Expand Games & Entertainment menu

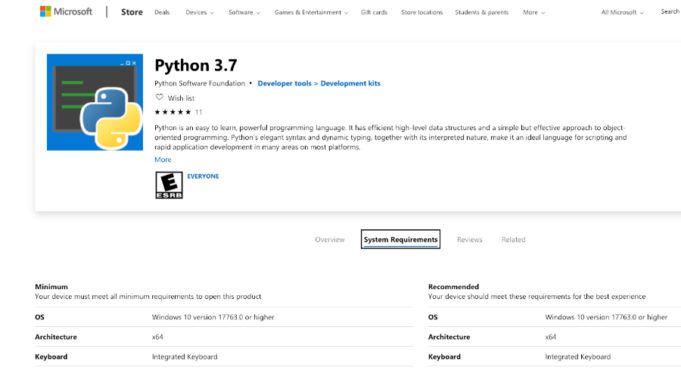(311, 13)
